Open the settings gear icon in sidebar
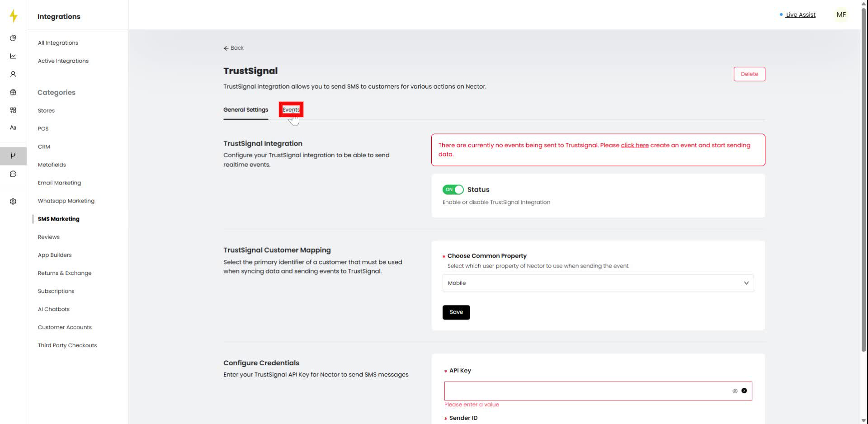 click(13, 201)
